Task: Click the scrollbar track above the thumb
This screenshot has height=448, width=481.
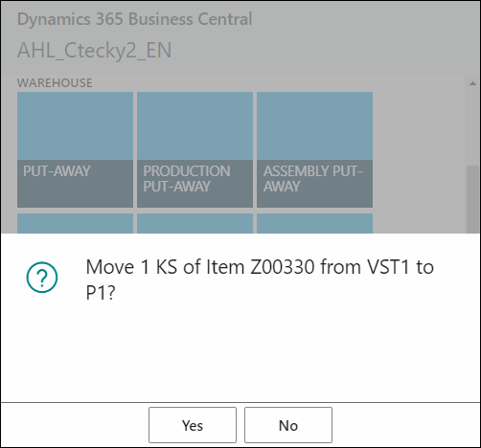Action: click(472, 127)
